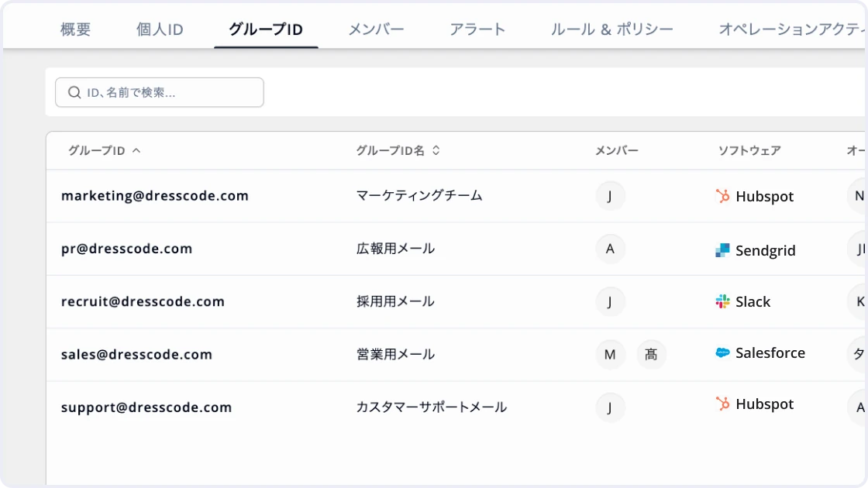Click the Slack logo icon

(x=722, y=301)
